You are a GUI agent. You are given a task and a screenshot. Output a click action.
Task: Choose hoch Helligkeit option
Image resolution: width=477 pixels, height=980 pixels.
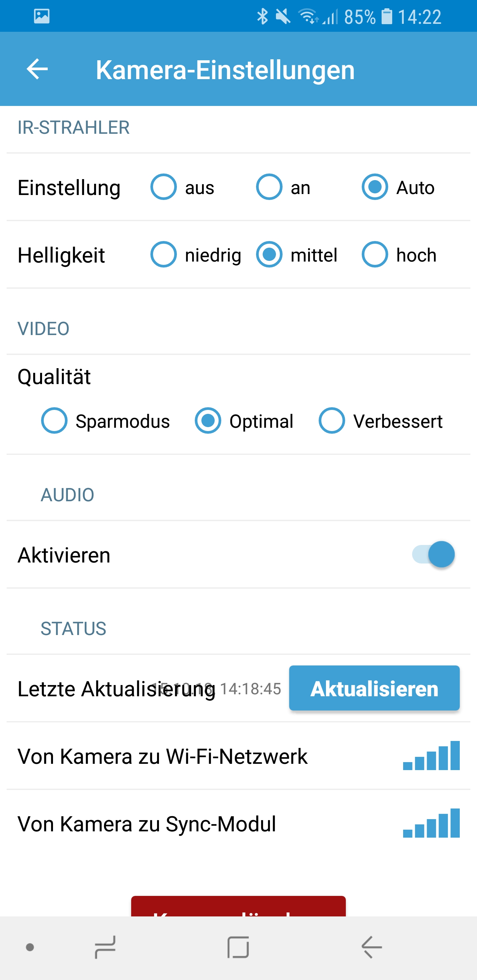pyautogui.click(x=375, y=255)
